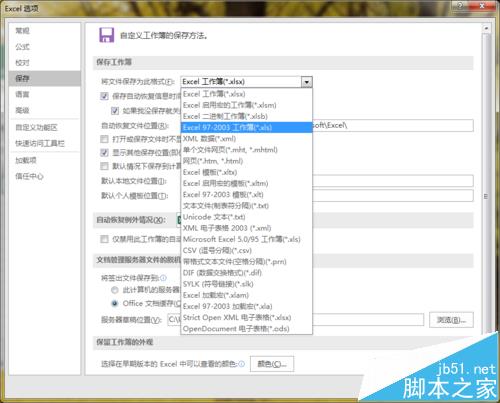Choose SYLK symbolic link (*.slk)

pyautogui.click(x=247, y=284)
